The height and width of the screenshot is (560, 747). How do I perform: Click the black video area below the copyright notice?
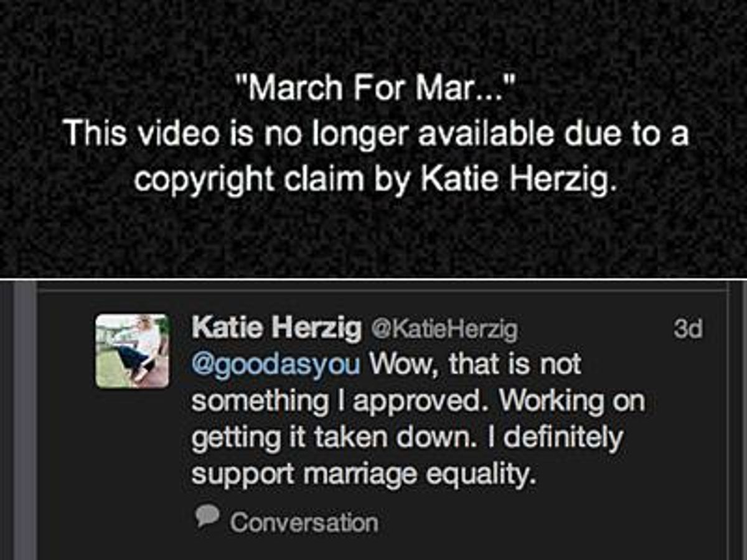[x=374, y=236]
